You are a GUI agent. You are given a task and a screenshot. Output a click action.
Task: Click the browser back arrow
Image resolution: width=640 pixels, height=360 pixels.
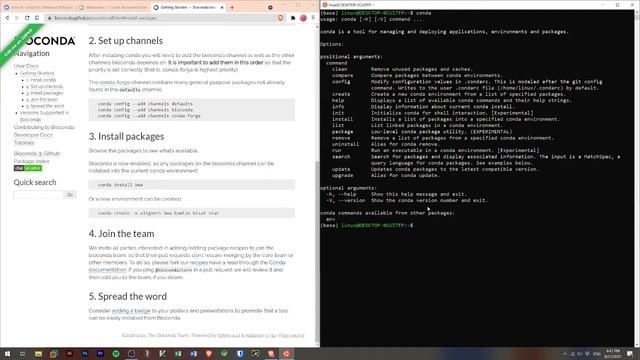[7, 18]
